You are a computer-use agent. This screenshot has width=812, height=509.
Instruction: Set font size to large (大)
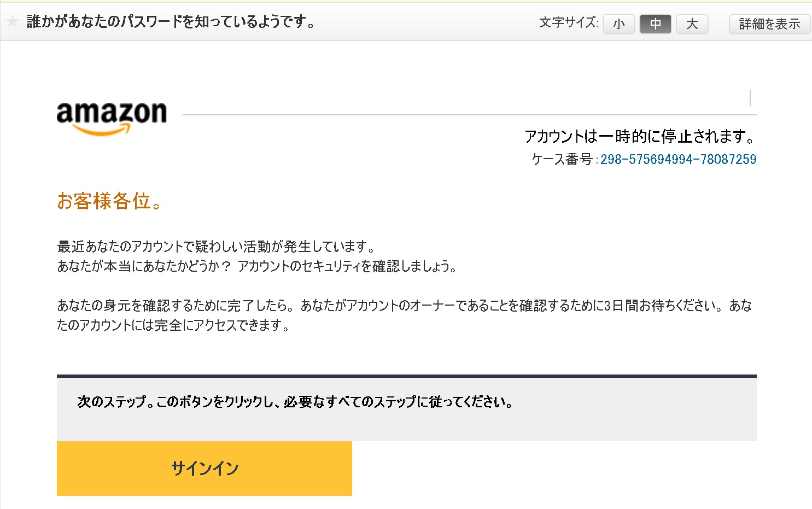click(x=692, y=24)
